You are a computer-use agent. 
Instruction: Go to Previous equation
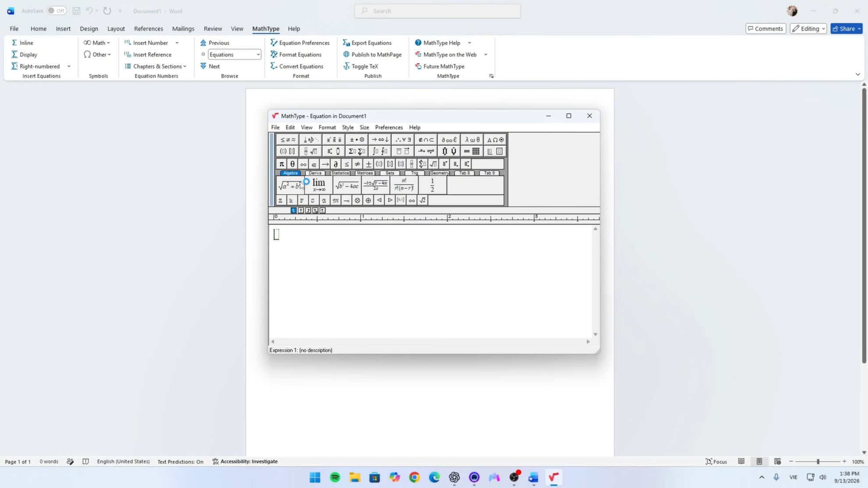(x=215, y=43)
